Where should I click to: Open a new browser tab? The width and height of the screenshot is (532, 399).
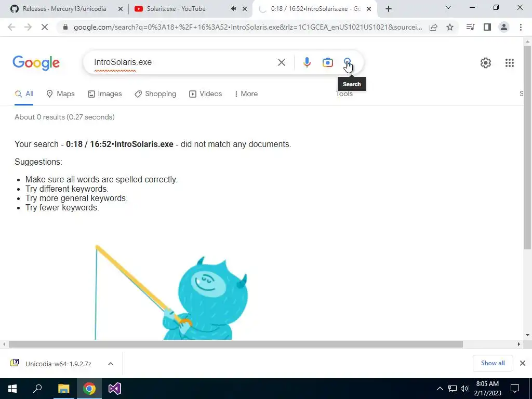click(389, 9)
